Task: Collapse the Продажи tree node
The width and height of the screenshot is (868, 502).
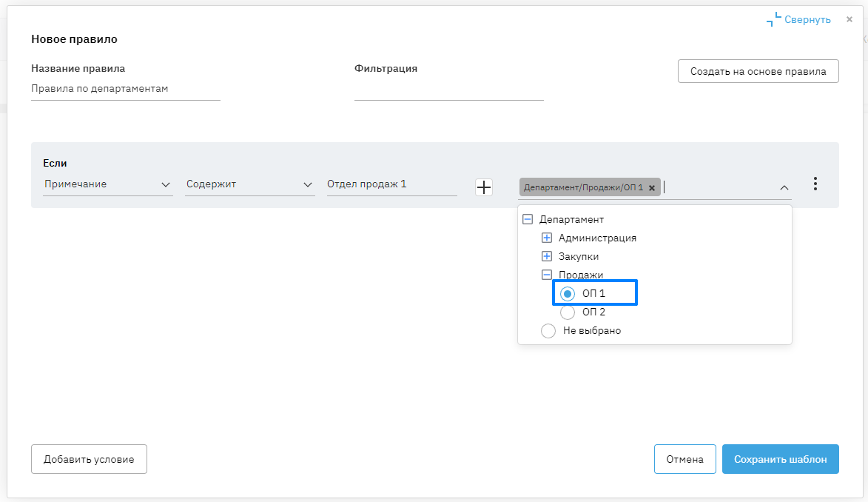Action: pos(547,275)
